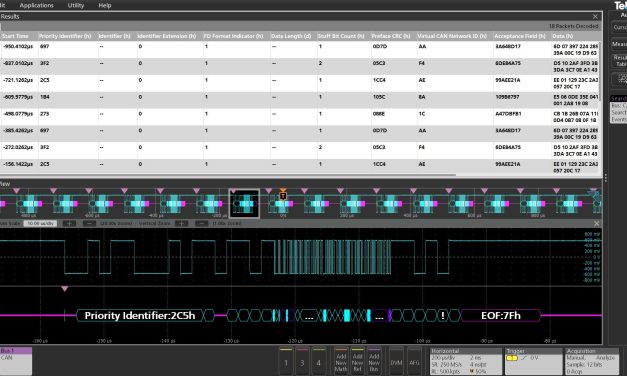Decrease vertical zoom with minus button
The height and width of the screenshot is (376, 627).
pyautogui.click(x=201, y=223)
